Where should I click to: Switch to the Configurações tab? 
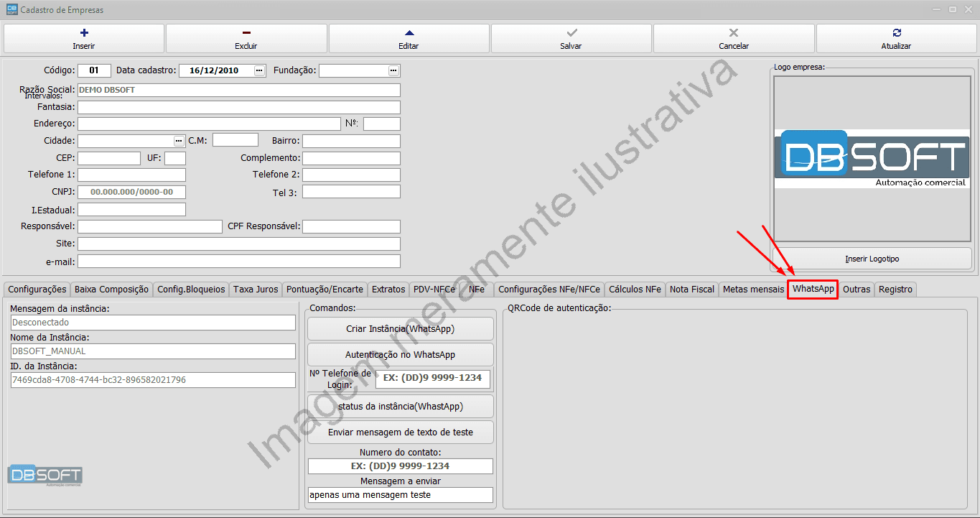coord(37,290)
